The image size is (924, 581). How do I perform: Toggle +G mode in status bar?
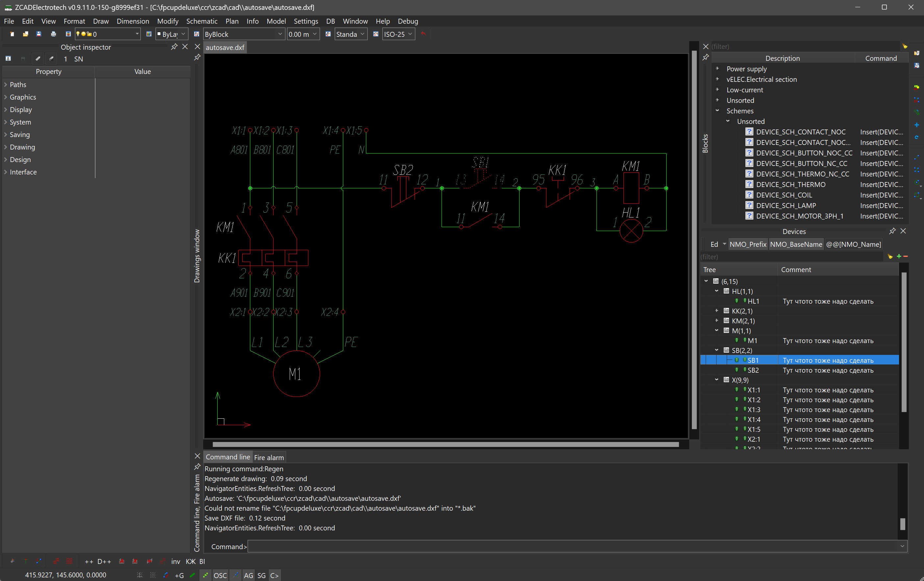(x=180, y=575)
